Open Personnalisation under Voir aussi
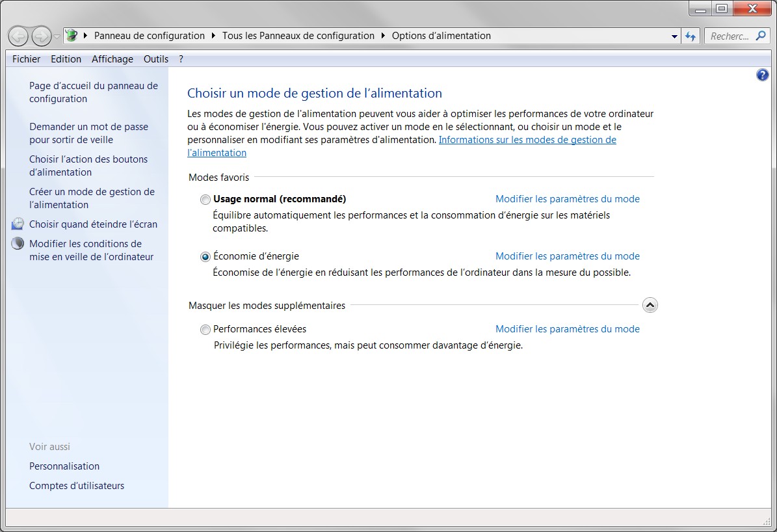Screen dimensions: 777x532 [64, 466]
